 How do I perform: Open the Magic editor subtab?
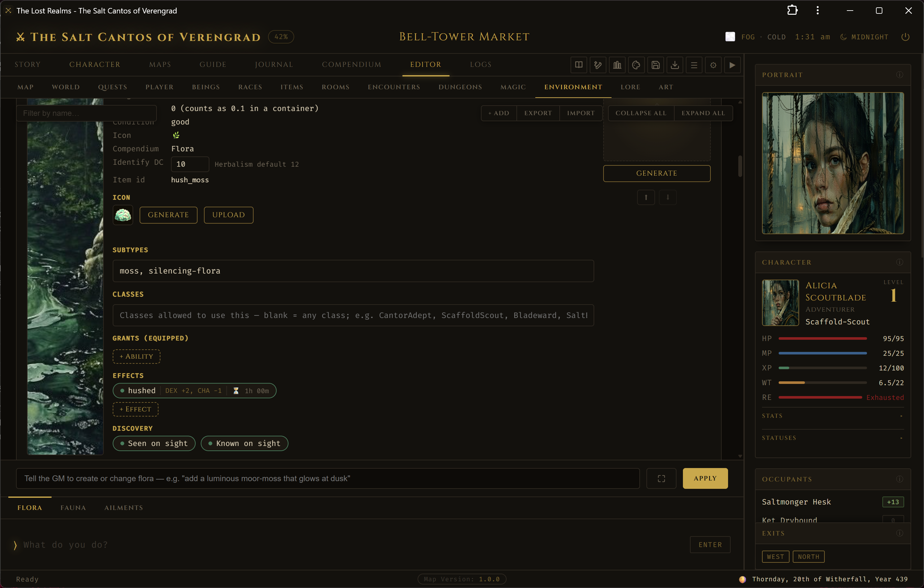[x=513, y=87]
